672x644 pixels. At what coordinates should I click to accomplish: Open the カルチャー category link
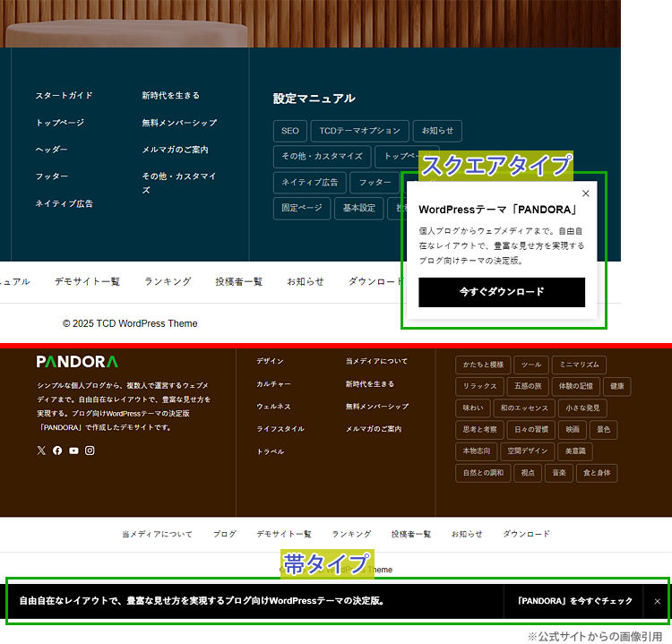pyautogui.click(x=273, y=384)
